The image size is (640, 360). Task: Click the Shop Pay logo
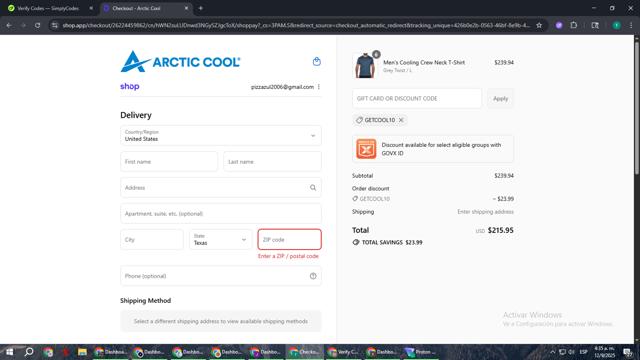[130, 86]
